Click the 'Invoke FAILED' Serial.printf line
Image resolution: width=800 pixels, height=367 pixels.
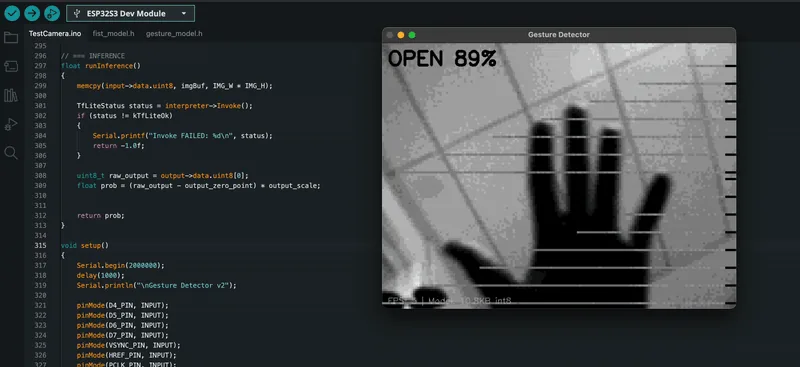[183, 136]
